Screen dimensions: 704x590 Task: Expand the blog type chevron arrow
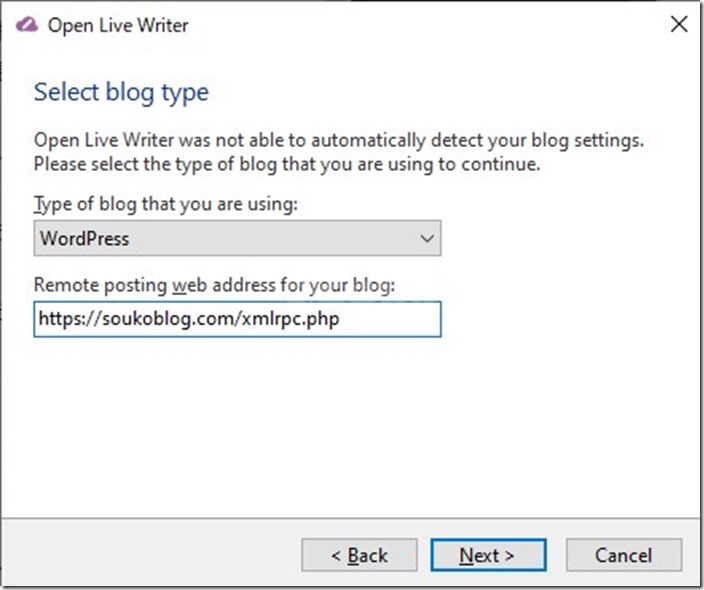pyautogui.click(x=427, y=238)
